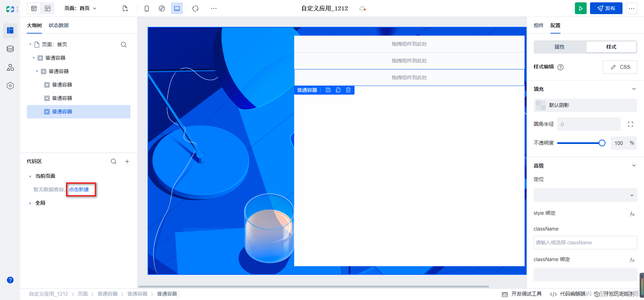Click the 不透明度 slider handle
The width and height of the screenshot is (644, 300).
602,143
